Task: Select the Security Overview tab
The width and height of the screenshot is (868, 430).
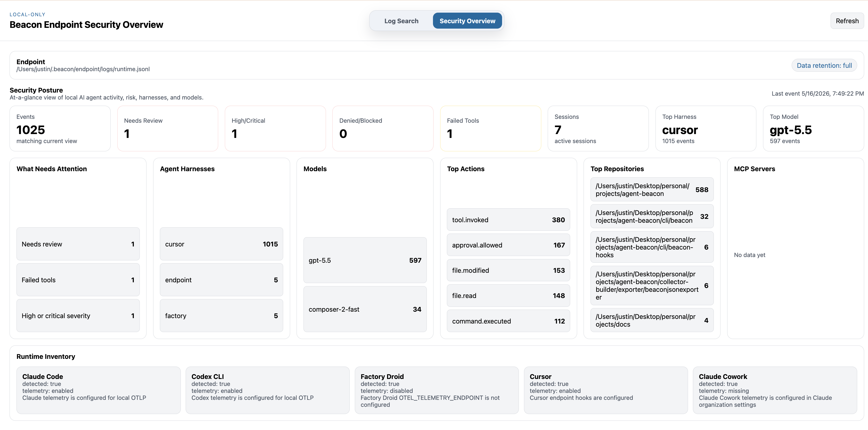Action: 467,21
